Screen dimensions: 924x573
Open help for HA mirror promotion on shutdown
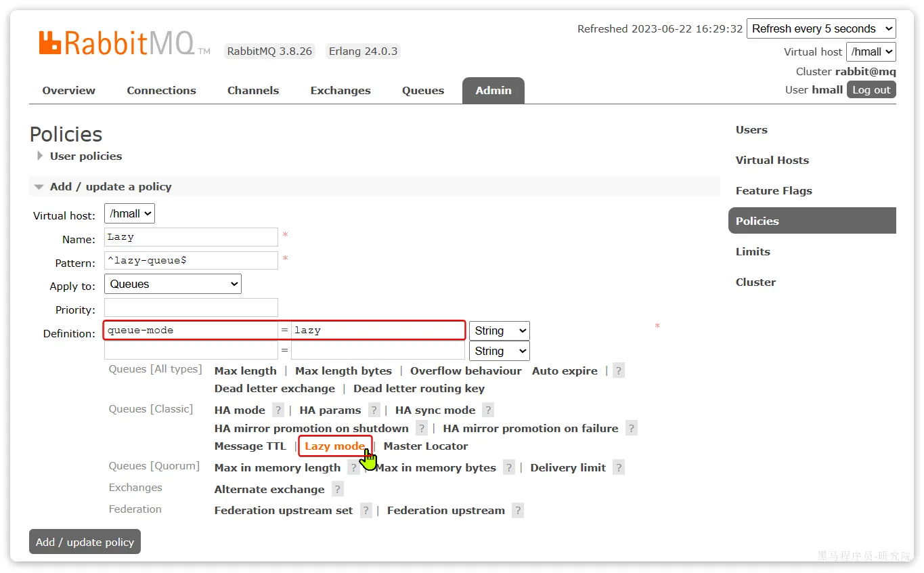pyautogui.click(x=422, y=428)
